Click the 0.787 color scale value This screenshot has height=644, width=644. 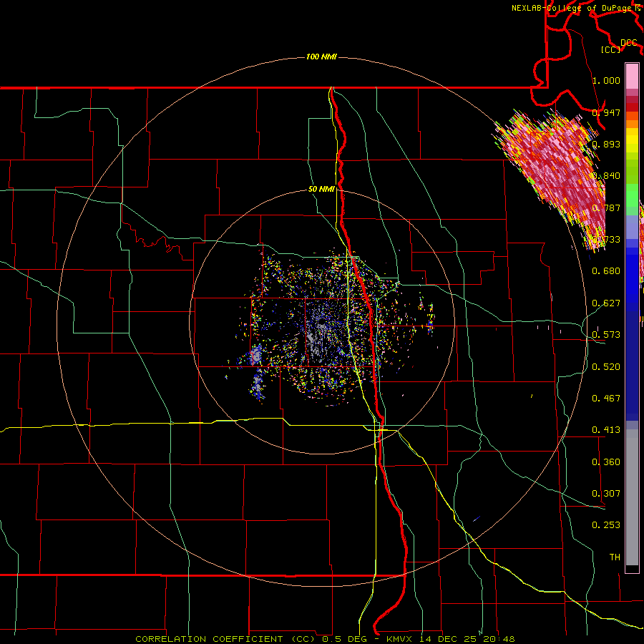coord(606,208)
